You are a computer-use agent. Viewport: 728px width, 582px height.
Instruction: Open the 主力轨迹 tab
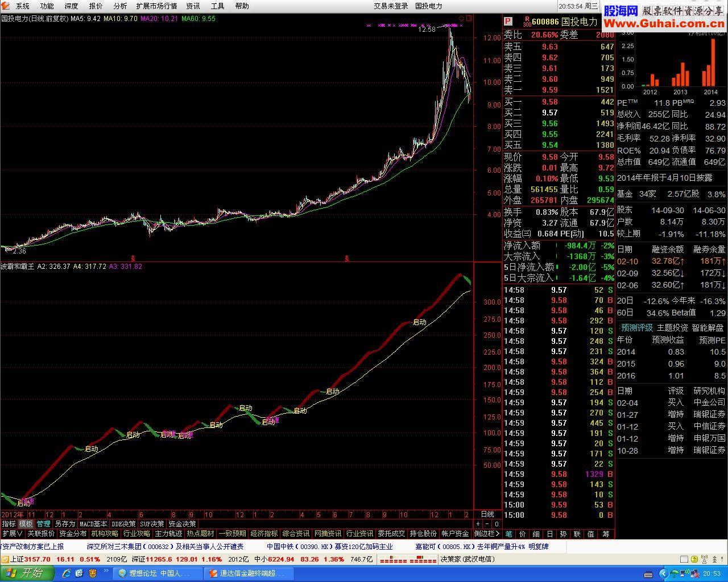click(x=168, y=534)
